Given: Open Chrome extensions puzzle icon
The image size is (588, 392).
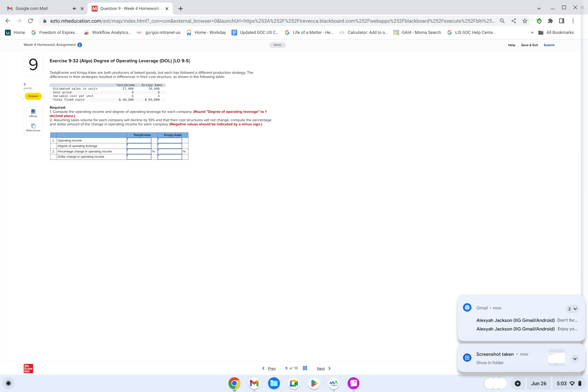Looking at the screenshot, I should click(550, 21).
